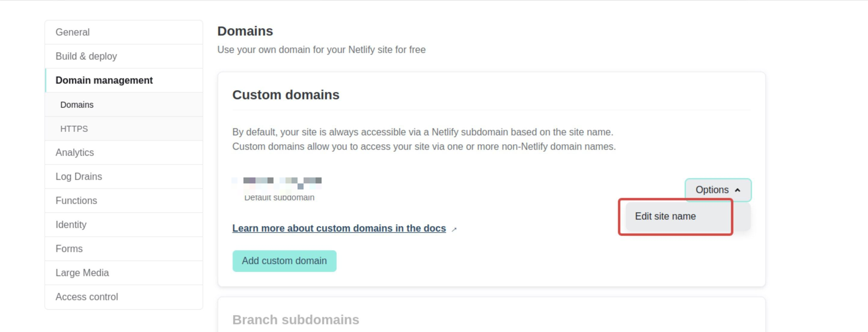Select Domain management in sidebar

[104, 81]
